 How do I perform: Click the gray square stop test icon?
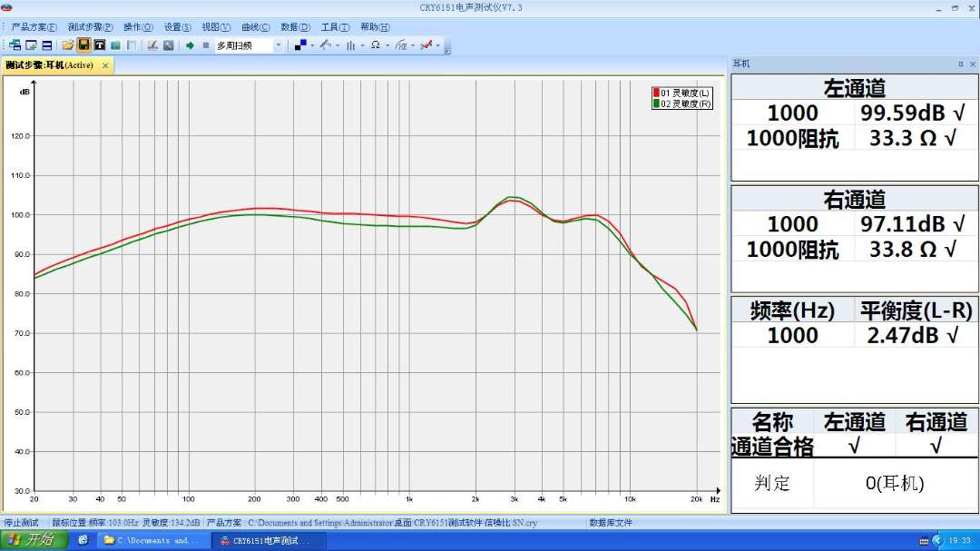click(x=205, y=45)
